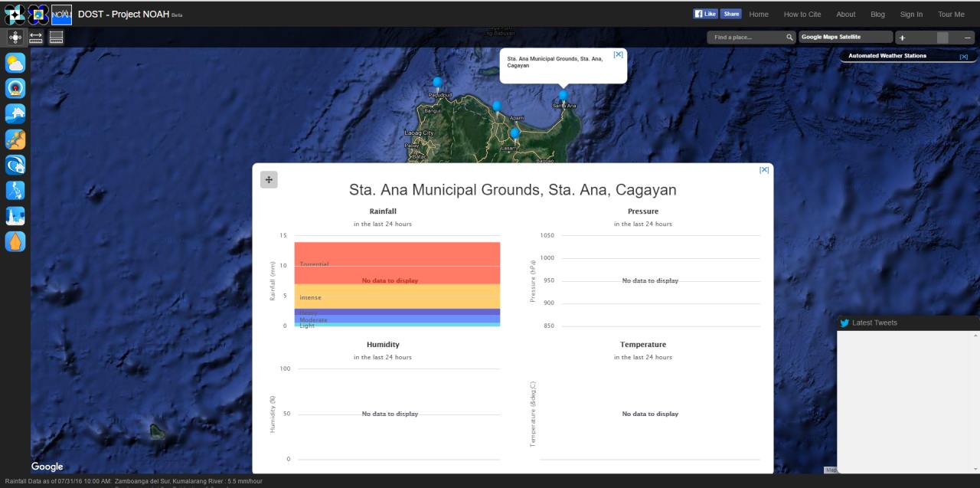Close the Automated Weather Stations panel
Viewport: 980px width, 488px height.
[x=963, y=57]
